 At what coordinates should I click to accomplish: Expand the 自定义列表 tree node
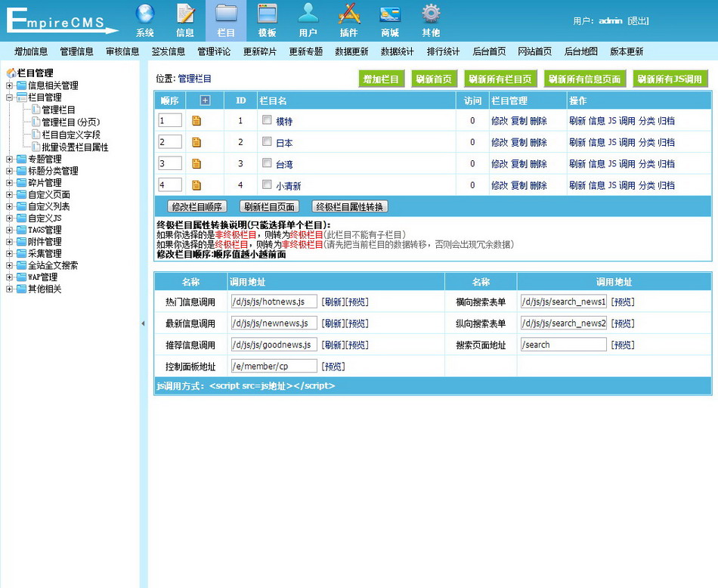pyautogui.click(x=9, y=206)
